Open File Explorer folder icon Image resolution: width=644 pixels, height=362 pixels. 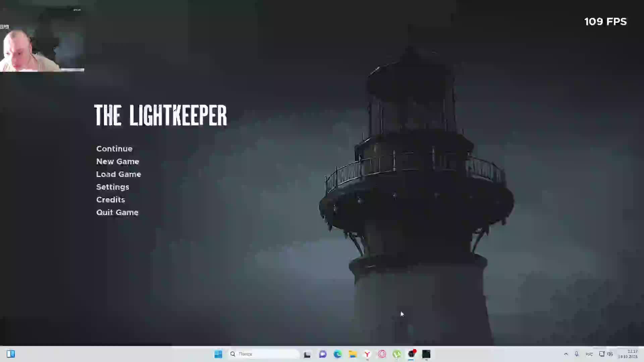353,354
